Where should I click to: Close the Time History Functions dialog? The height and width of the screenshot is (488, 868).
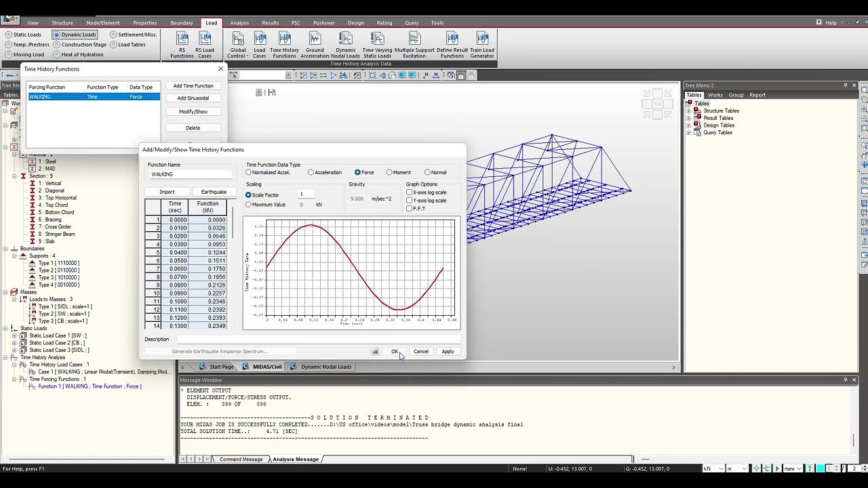click(x=220, y=68)
